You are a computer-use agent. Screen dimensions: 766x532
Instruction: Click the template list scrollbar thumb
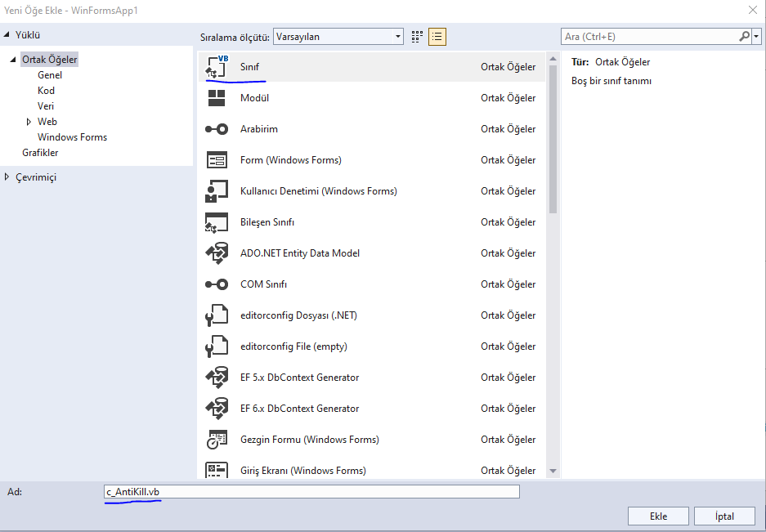(553, 139)
